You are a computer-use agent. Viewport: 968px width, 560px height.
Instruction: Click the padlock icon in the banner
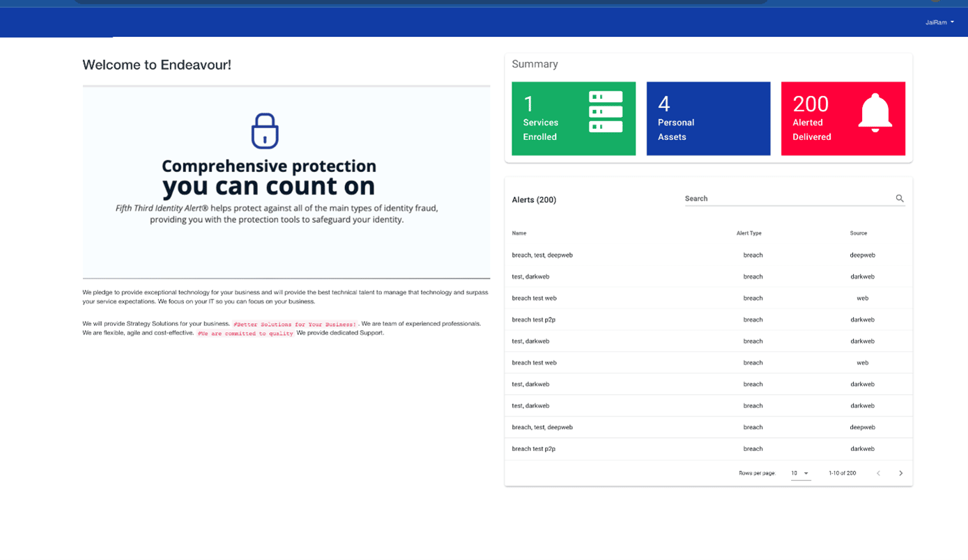click(x=265, y=131)
